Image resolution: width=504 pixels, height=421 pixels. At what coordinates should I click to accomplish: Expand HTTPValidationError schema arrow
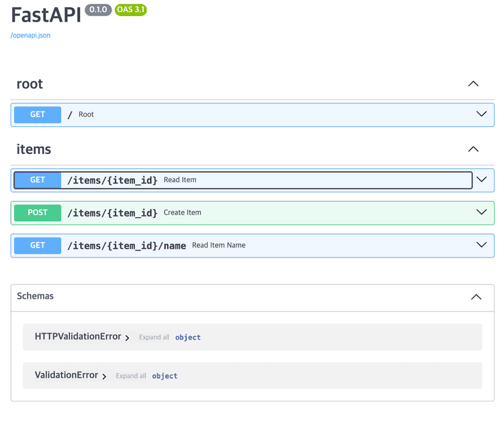pos(127,338)
